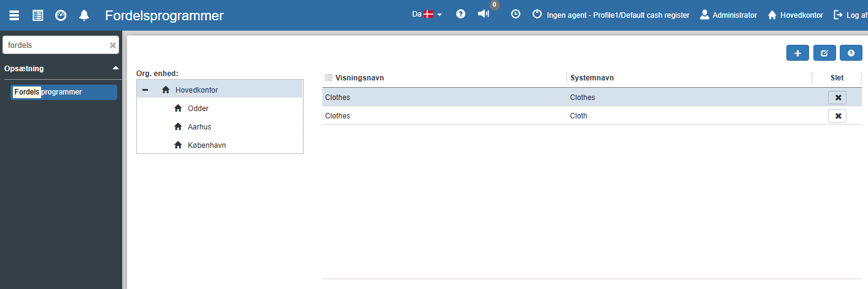Open the dashboard gauge icon
The width and height of the screenshot is (868, 289).
tap(61, 15)
